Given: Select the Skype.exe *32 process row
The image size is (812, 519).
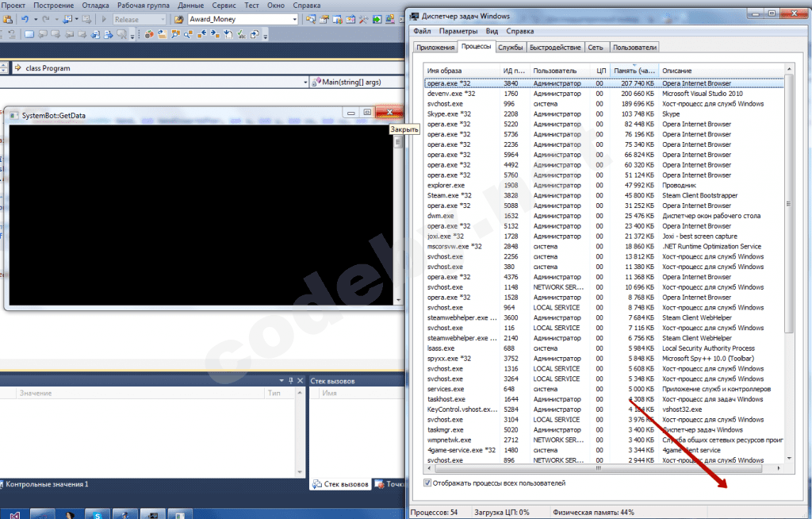Looking at the screenshot, I should (603, 114).
